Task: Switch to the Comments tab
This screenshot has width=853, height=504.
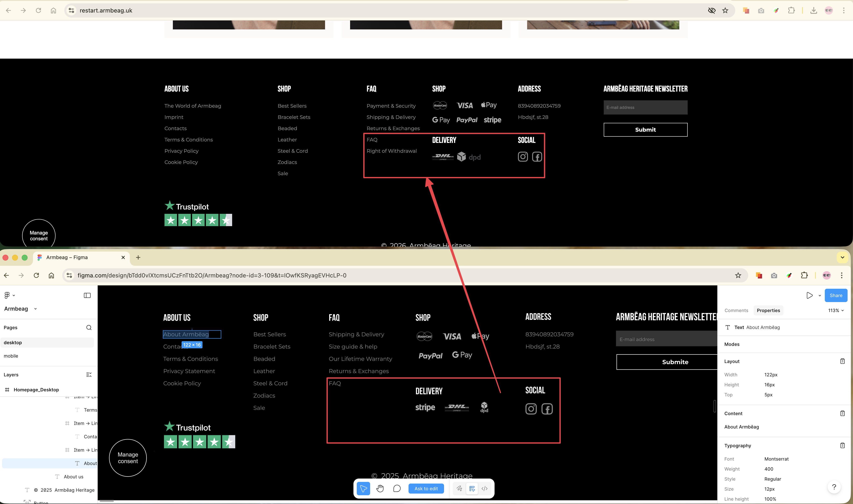Action: [x=736, y=310]
